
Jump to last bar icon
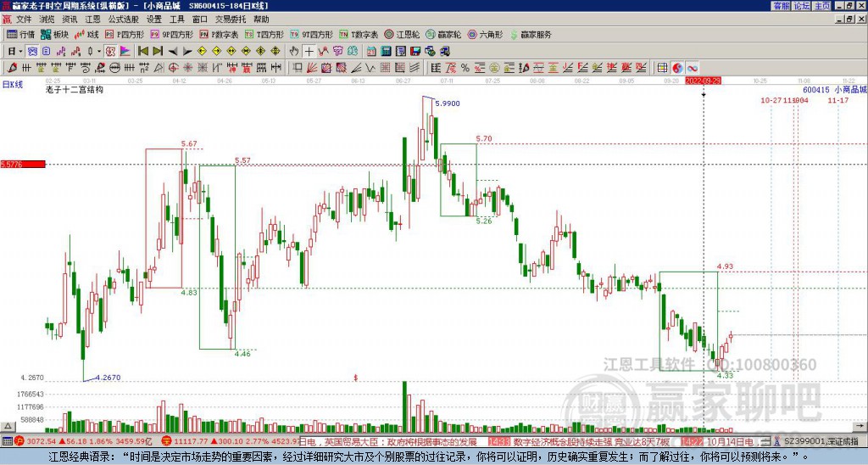(x=158, y=52)
